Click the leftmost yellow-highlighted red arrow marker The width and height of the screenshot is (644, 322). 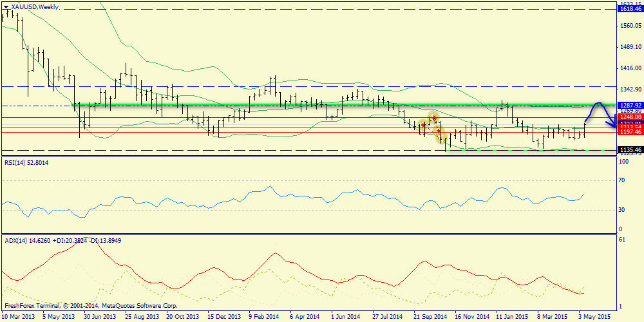pos(423,124)
